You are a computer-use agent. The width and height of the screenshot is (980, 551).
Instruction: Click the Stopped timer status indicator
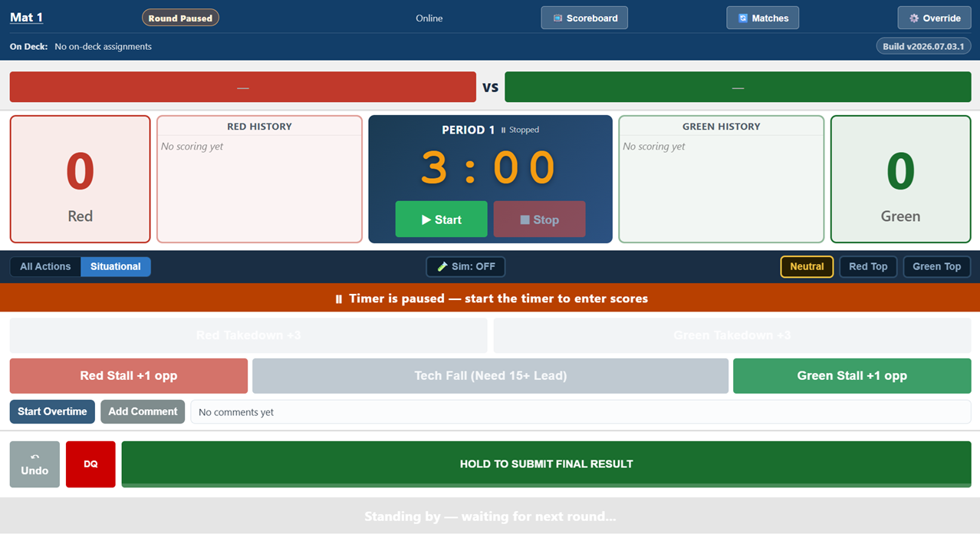(x=520, y=130)
